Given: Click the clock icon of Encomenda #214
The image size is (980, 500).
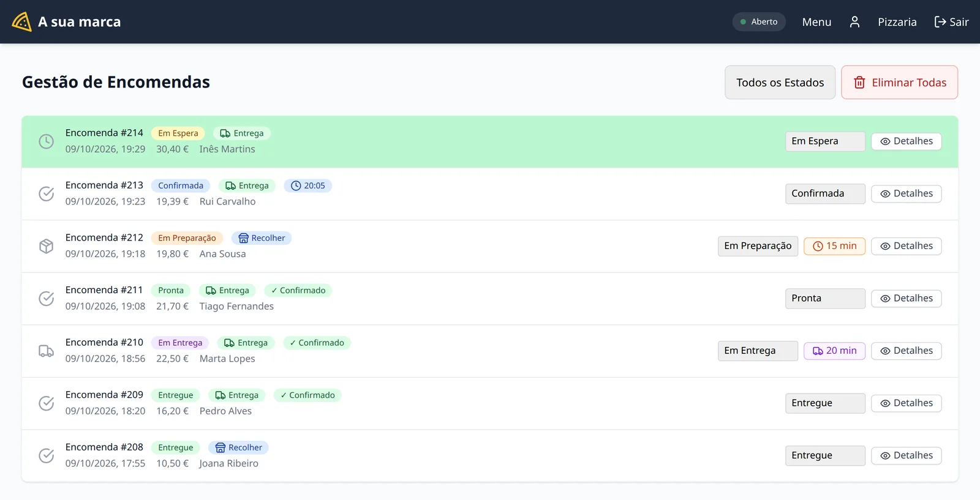Looking at the screenshot, I should point(47,141).
